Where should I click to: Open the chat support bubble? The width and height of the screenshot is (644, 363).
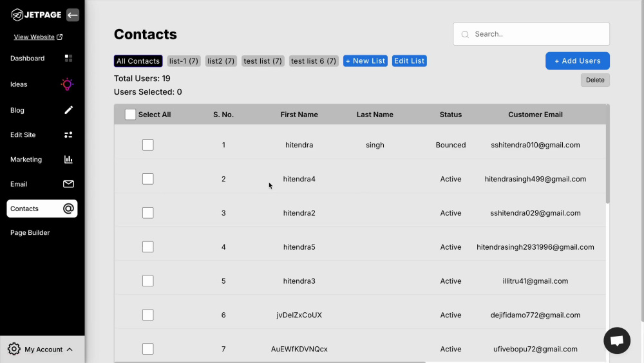[617, 340]
